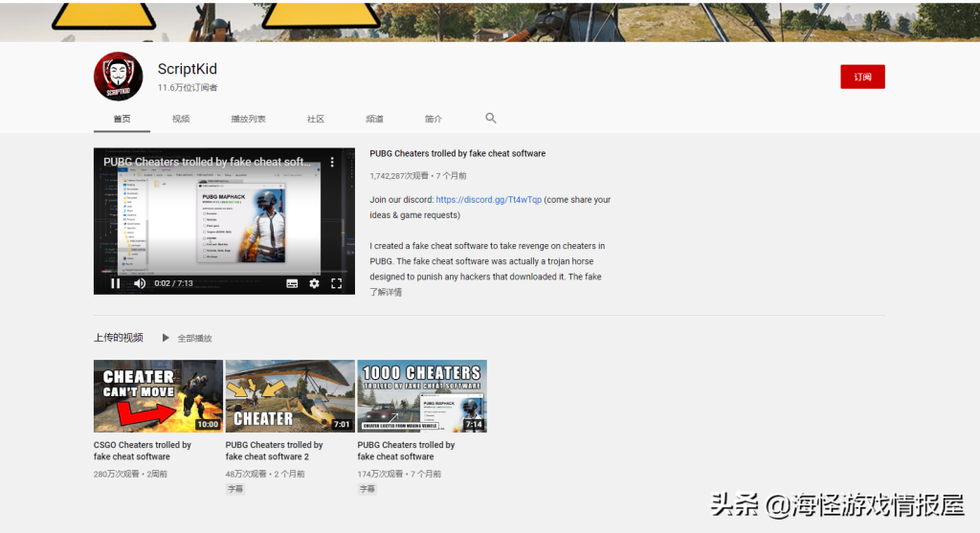This screenshot has height=533, width=980.
Task: Open PUBG Cheater glider thumbnail 7:01
Action: [290, 396]
